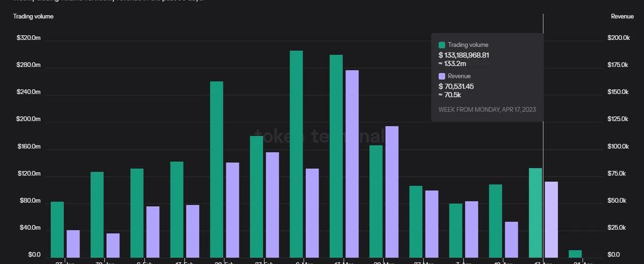This screenshot has height=264, width=644.
Task: Click the green Trading volume legend swatch
Action: 442,45
